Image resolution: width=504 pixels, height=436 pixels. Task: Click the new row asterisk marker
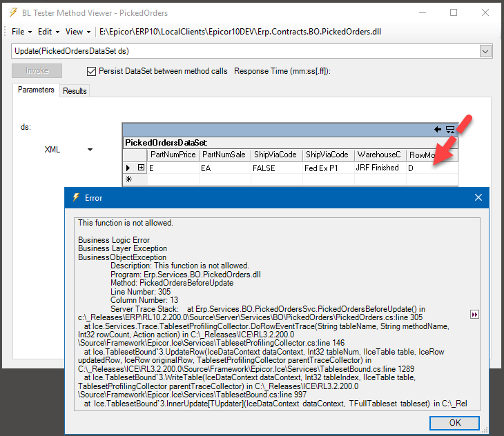coord(128,179)
